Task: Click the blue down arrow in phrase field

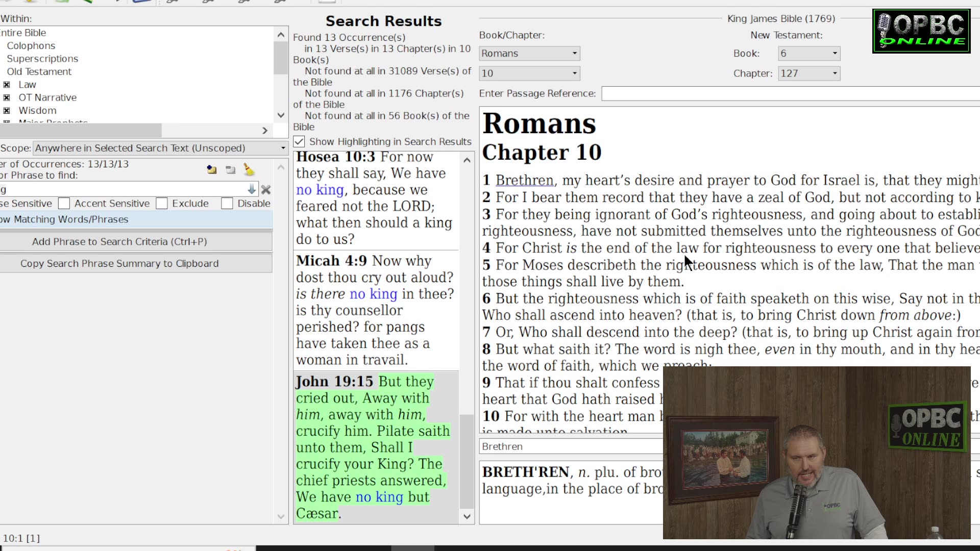Action: (252, 190)
